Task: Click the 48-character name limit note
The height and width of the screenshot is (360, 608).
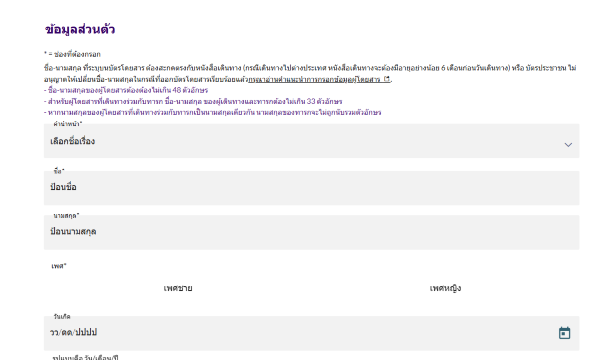Action: (x=126, y=90)
